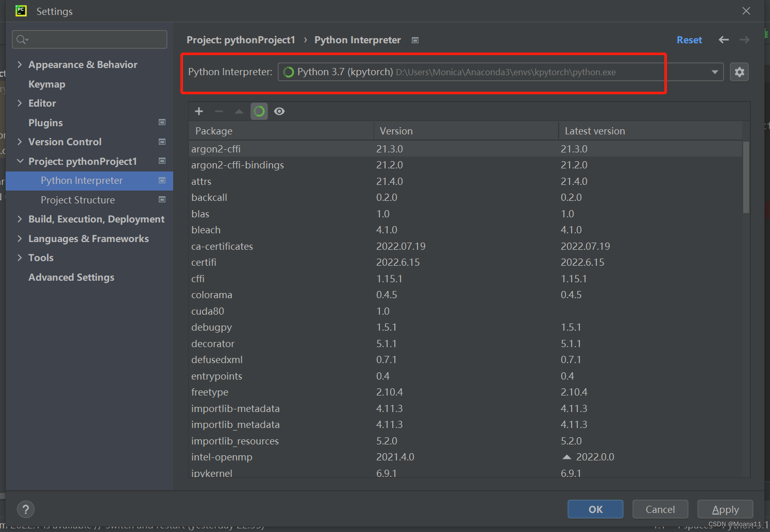This screenshot has height=532, width=770.
Task: Click the search magnifier icon in settings
Action: tap(22, 40)
